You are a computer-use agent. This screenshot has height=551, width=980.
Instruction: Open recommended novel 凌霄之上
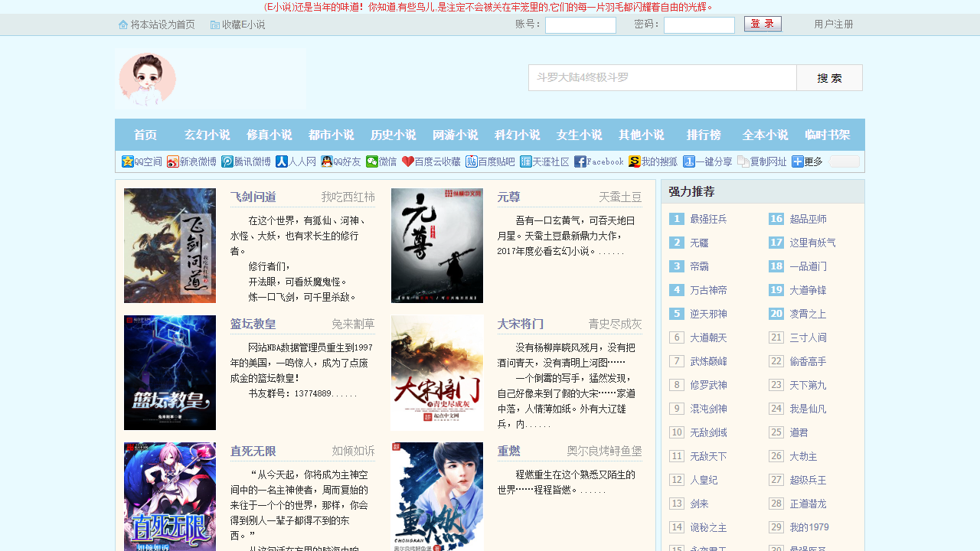click(x=808, y=314)
